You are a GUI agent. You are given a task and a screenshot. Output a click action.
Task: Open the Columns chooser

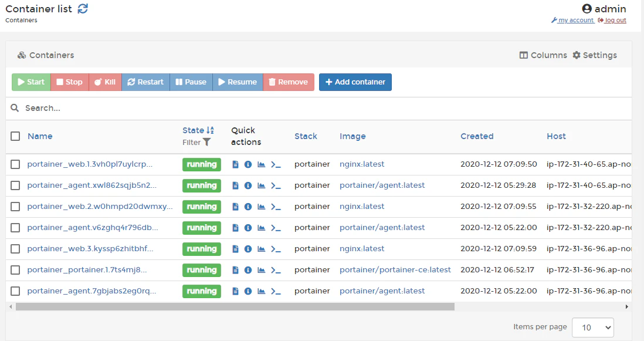(543, 55)
